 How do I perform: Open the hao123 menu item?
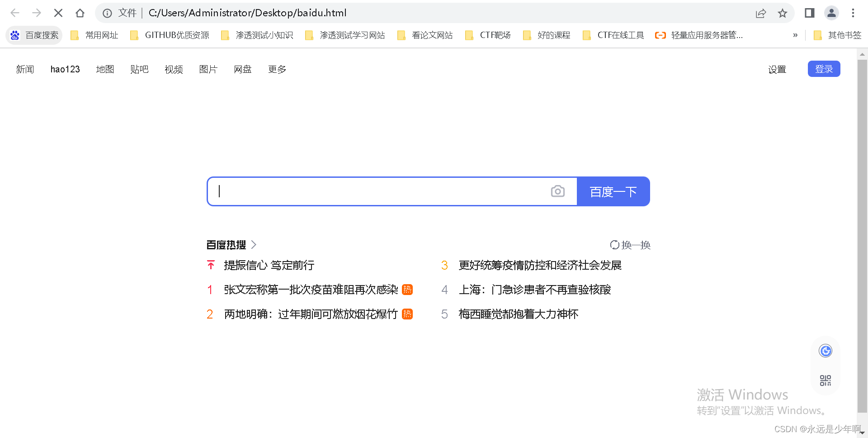(65, 69)
